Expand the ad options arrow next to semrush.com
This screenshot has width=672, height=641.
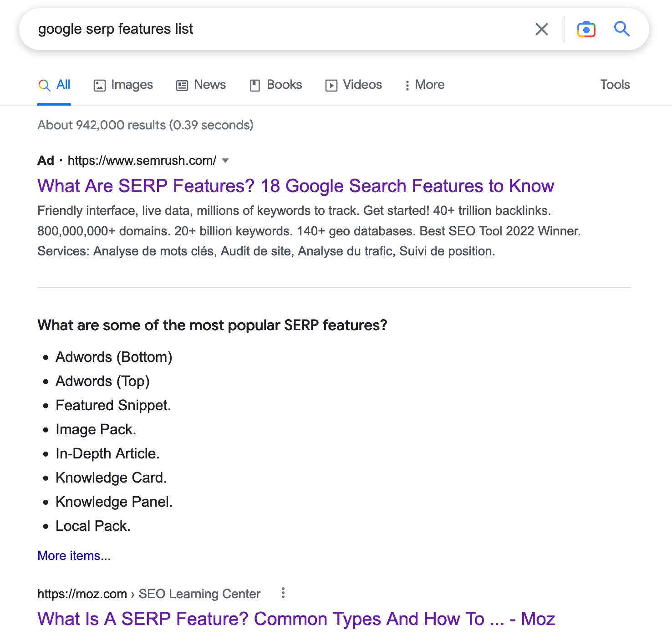tap(226, 161)
